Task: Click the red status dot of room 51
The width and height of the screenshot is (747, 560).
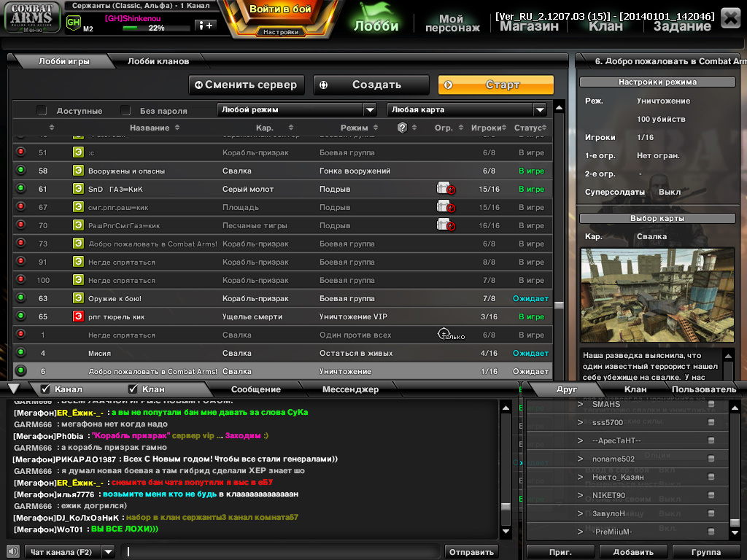Action: click(20, 152)
